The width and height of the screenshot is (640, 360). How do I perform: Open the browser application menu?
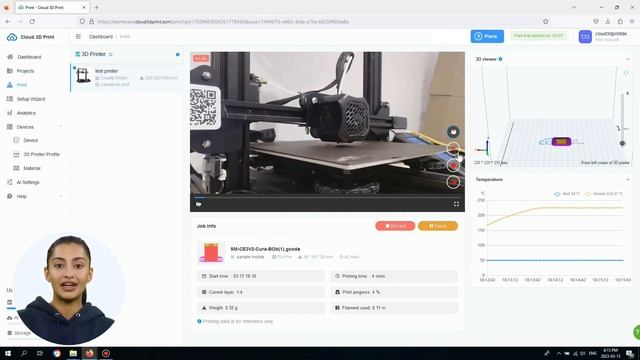click(x=632, y=21)
